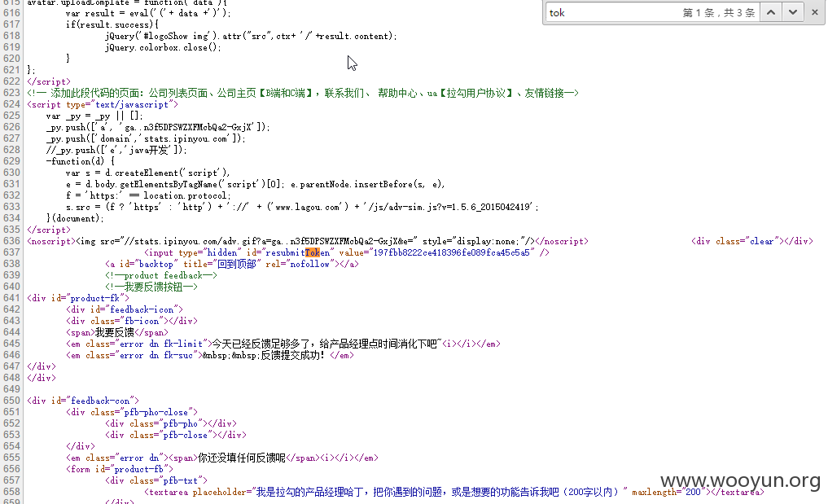Screen dimensions: 828x504
Task: Click the 'product-fk' div id
Action: click(95, 298)
